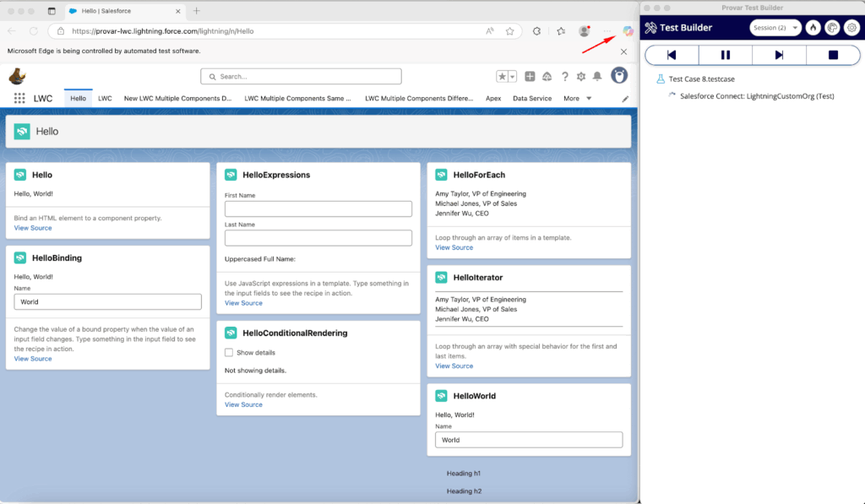The image size is (865, 504).
Task: Switch to the Apex navigation tab
Action: pos(493,98)
